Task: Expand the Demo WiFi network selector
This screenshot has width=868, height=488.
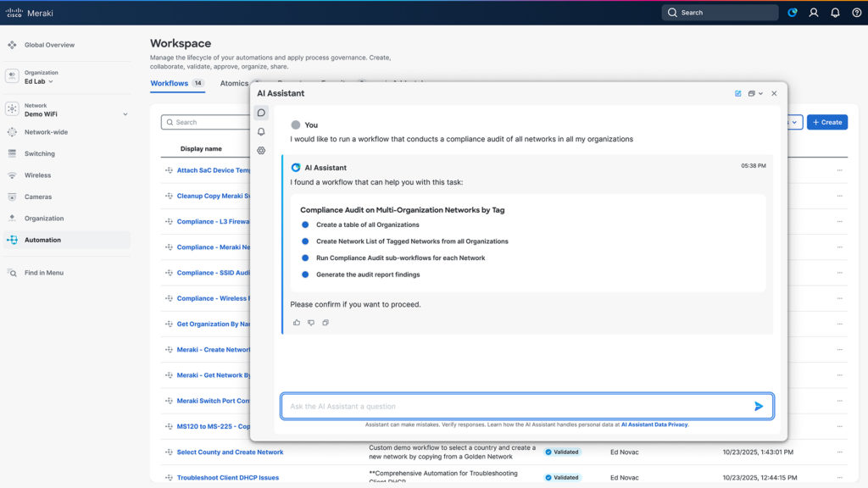Action: point(125,114)
